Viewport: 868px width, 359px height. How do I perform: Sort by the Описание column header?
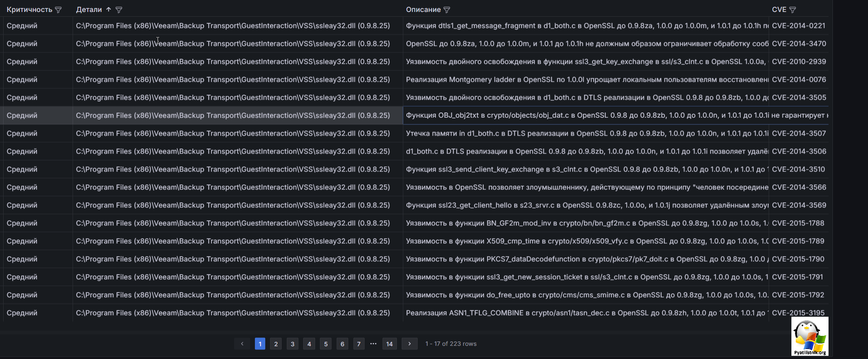[x=423, y=10]
